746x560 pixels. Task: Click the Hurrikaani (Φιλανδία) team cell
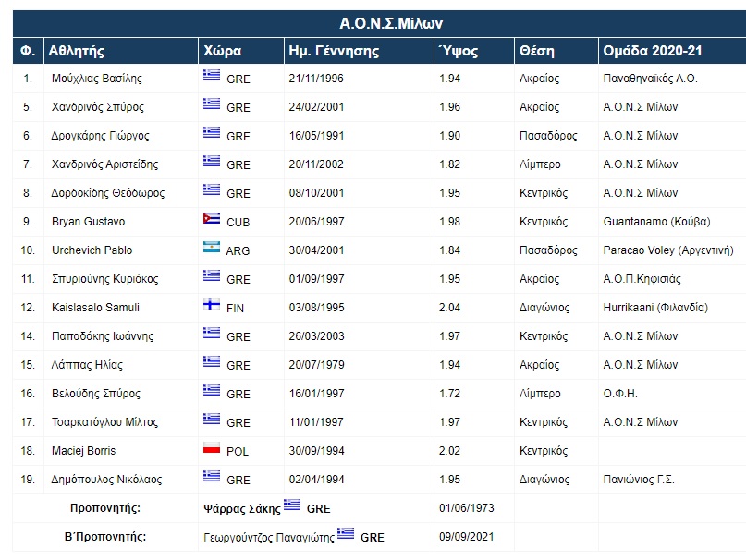655,308
